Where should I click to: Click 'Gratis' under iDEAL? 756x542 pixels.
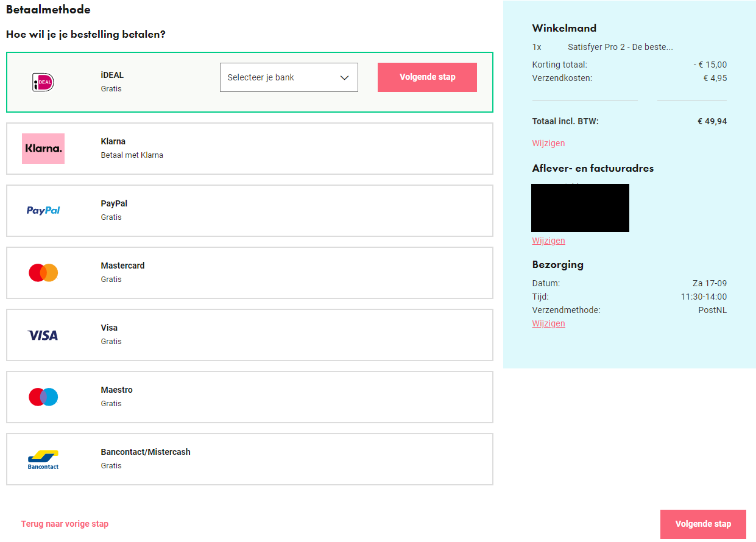pyautogui.click(x=111, y=88)
